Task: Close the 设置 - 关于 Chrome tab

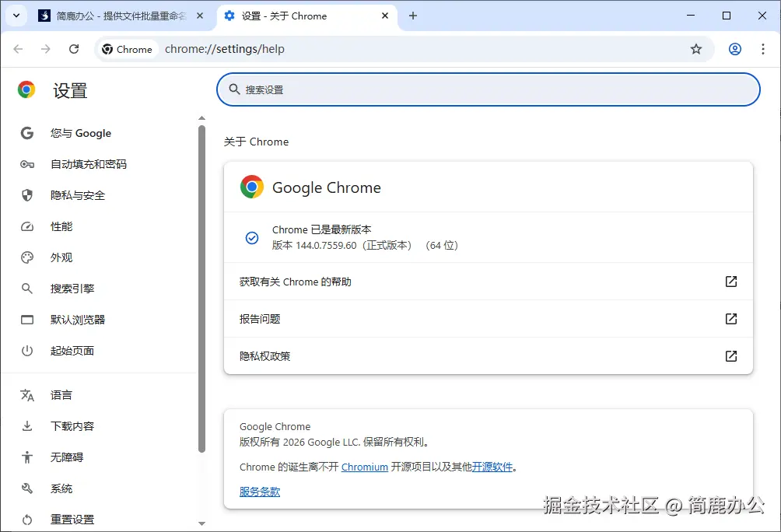Action: coord(385,16)
